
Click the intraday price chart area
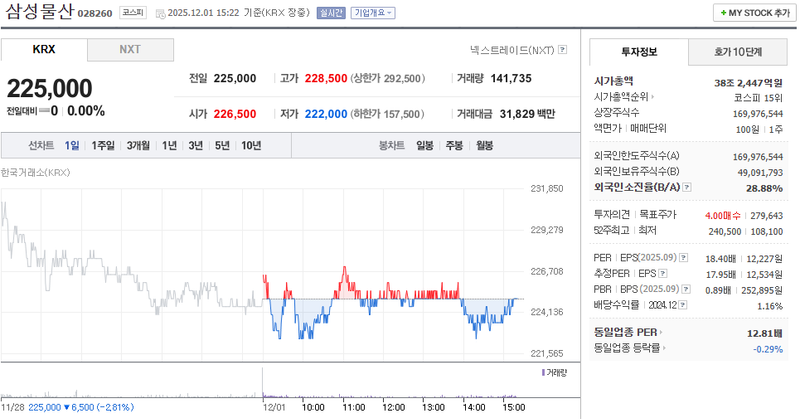(262, 275)
